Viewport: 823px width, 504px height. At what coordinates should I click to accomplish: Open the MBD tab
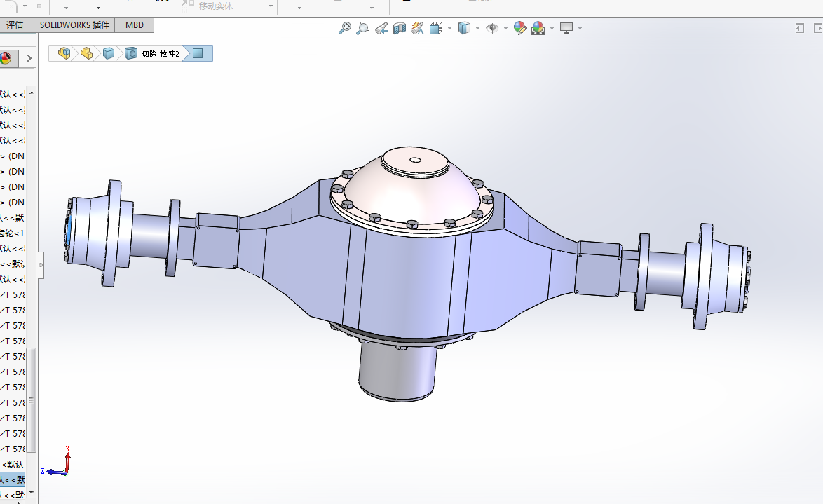(135, 25)
